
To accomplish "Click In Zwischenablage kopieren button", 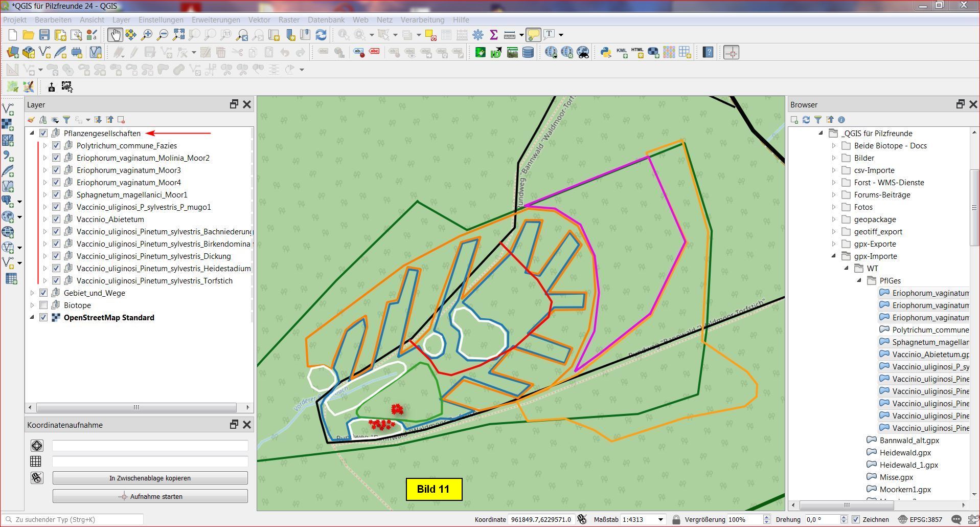I will [150, 478].
